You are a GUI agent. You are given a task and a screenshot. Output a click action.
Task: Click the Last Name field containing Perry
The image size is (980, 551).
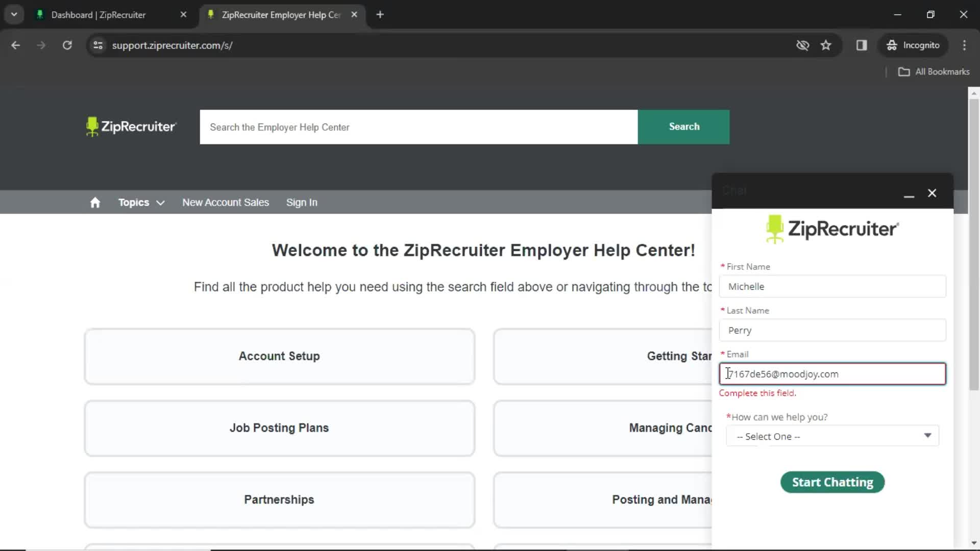pyautogui.click(x=832, y=330)
